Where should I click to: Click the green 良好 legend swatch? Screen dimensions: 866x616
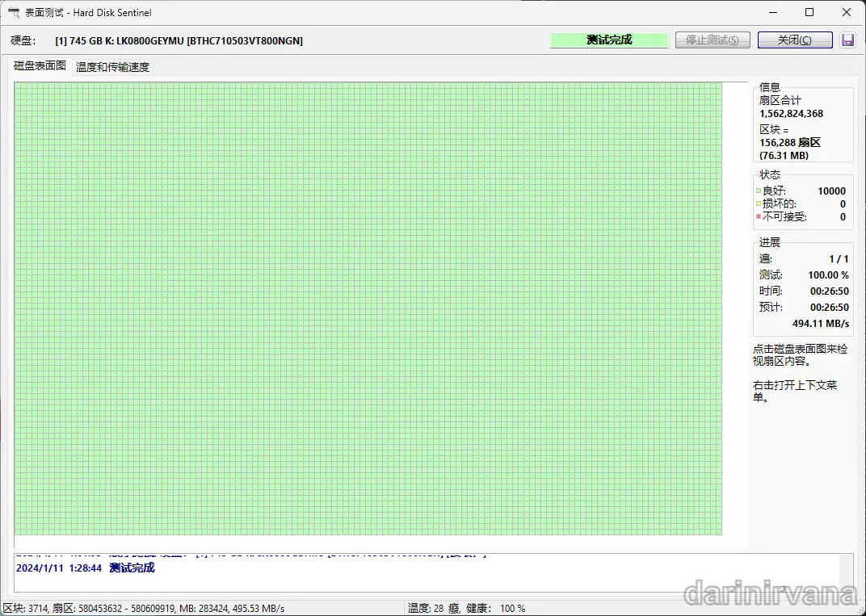pyautogui.click(x=759, y=191)
